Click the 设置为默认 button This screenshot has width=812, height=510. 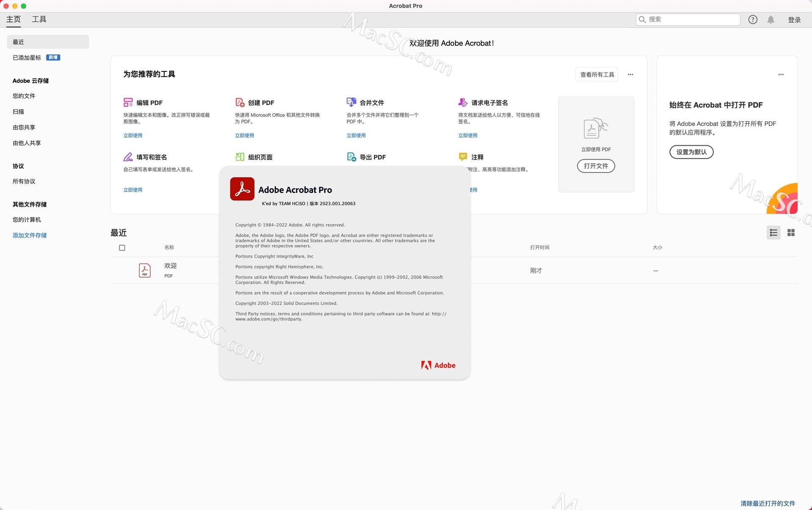point(691,152)
